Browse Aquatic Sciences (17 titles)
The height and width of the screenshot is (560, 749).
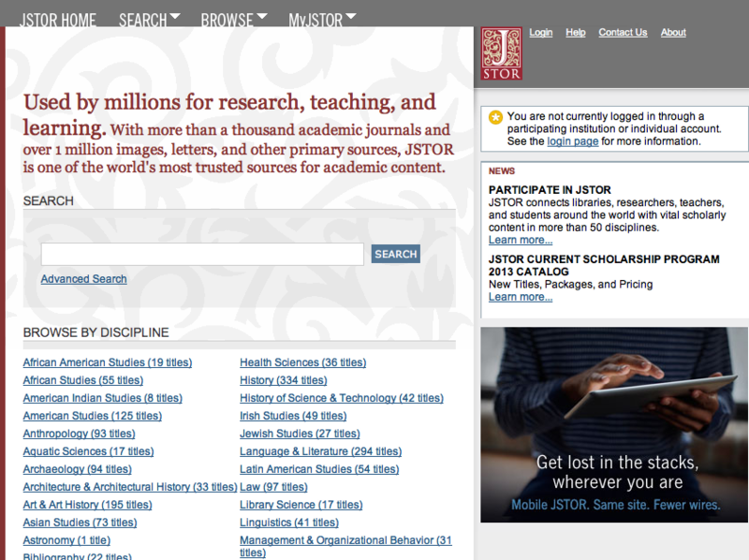(88, 451)
